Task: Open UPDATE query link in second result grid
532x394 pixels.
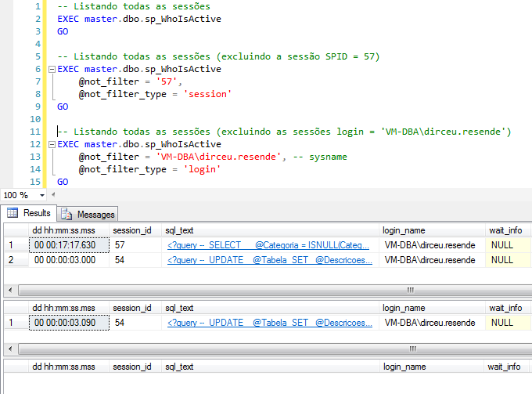Action: coord(270,323)
